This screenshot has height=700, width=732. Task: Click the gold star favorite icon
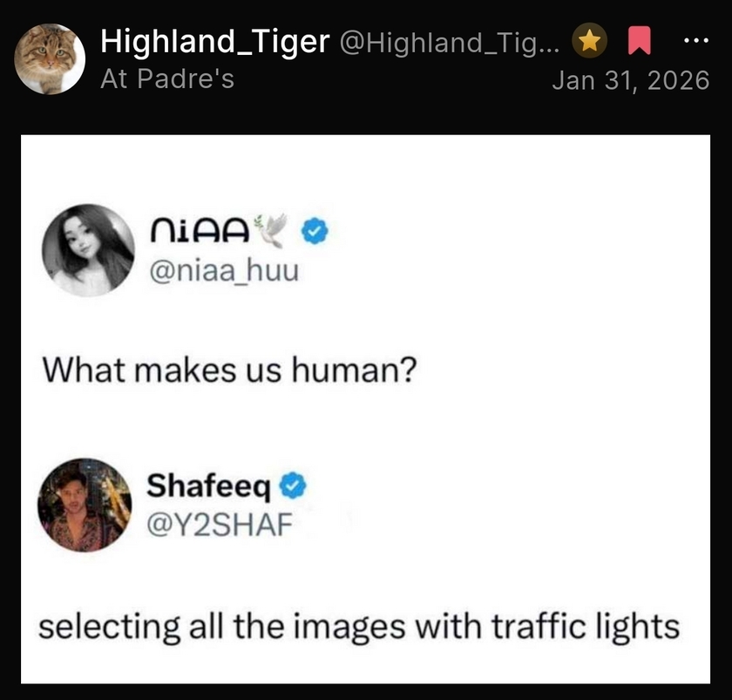coord(590,41)
